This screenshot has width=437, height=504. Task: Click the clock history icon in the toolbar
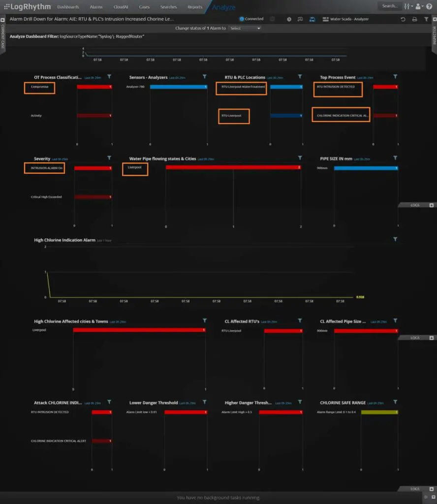[x=289, y=19]
